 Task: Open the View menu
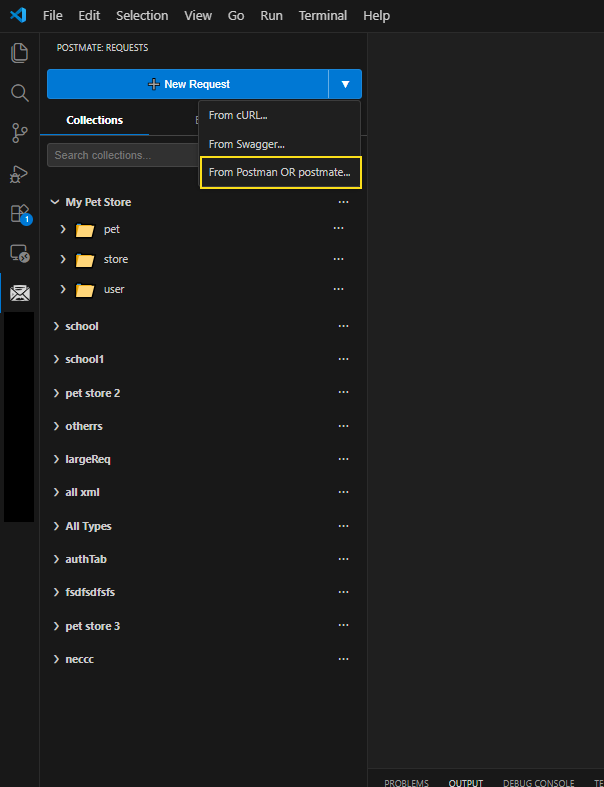pyautogui.click(x=198, y=16)
